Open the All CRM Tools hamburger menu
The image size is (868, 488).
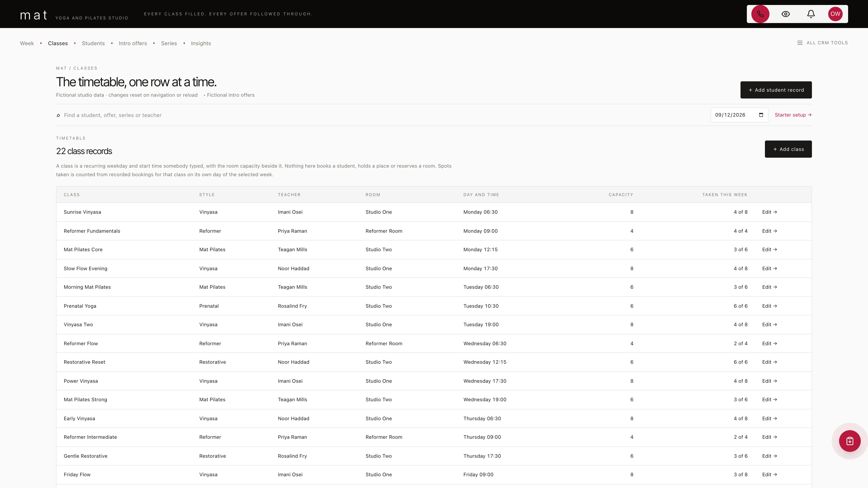pyautogui.click(x=822, y=43)
